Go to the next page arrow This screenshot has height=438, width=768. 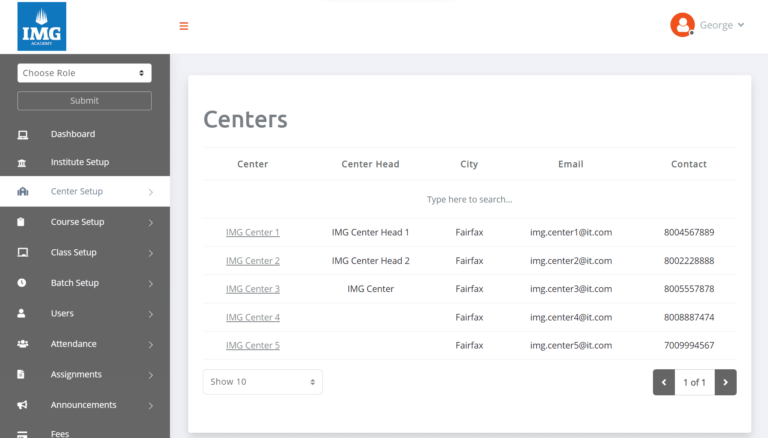pyautogui.click(x=726, y=382)
